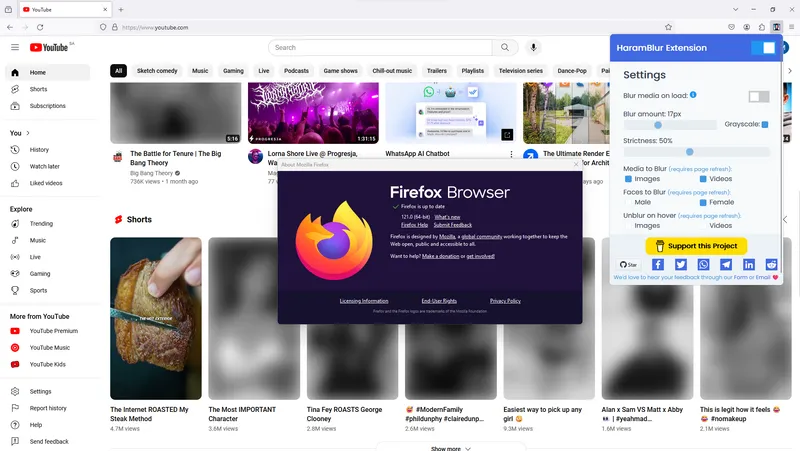
Task: Click the YouTube search magnifier button
Action: [505, 47]
